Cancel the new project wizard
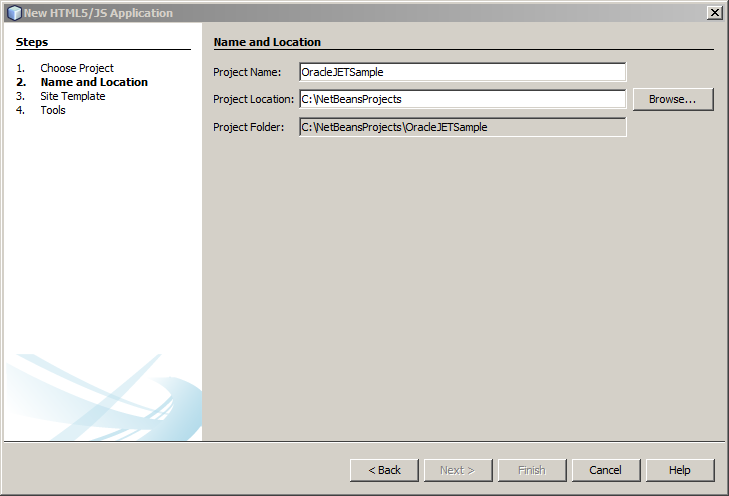The height and width of the screenshot is (496, 729). (606, 470)
